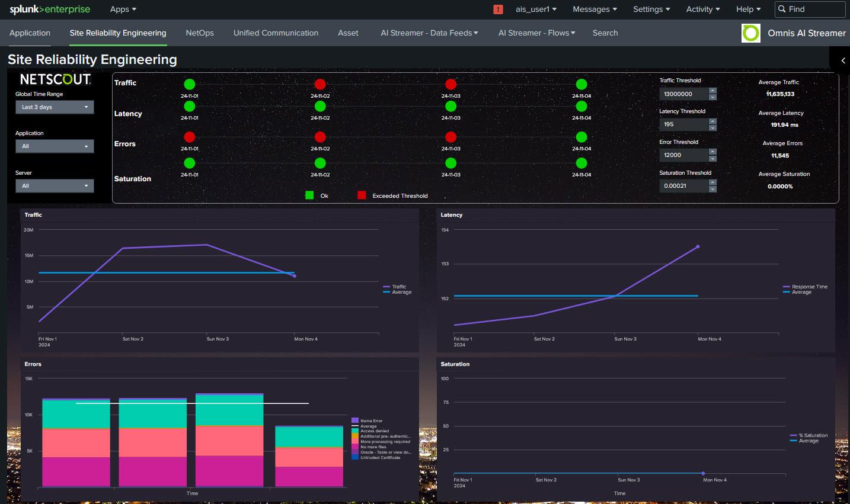Click the green Ok legend swatch
This screenshot has height=504, width=850.
tap(309, 195)
